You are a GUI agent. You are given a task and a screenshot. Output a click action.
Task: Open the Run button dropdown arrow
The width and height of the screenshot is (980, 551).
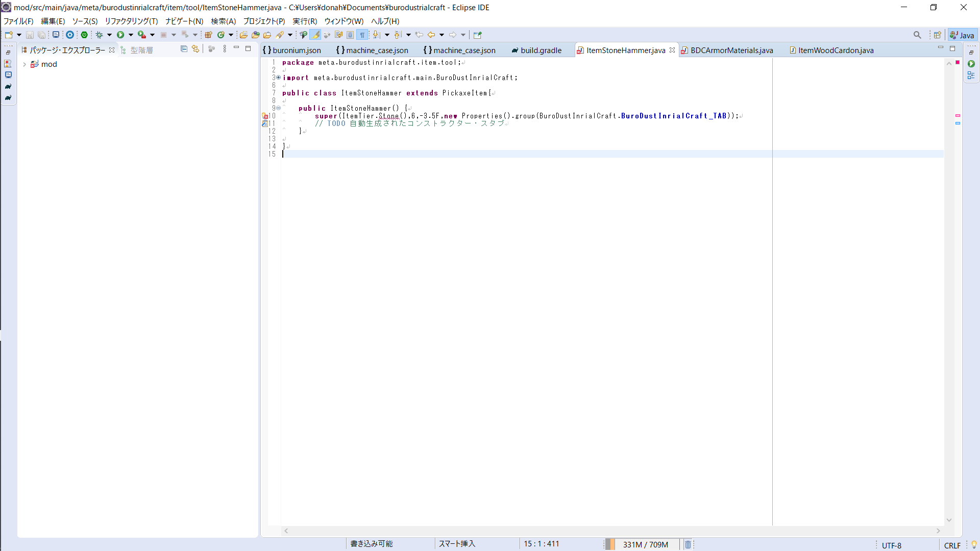click(x=131, y=35)
